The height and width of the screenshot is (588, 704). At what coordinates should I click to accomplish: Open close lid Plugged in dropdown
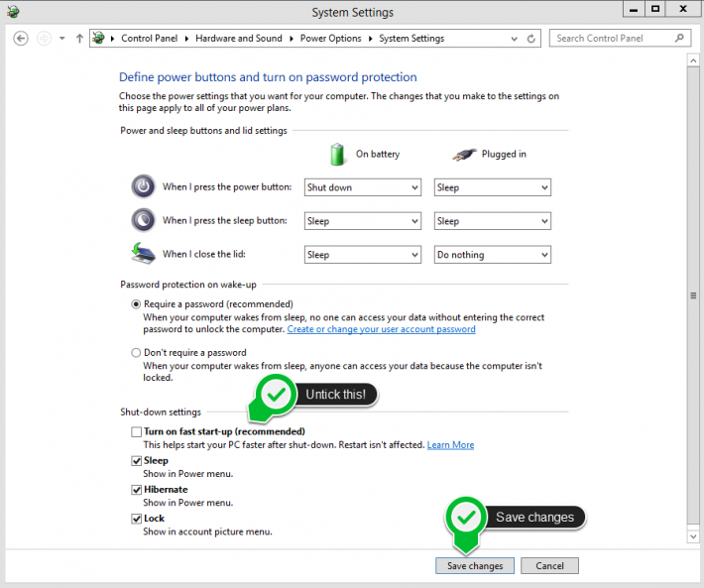492,255
